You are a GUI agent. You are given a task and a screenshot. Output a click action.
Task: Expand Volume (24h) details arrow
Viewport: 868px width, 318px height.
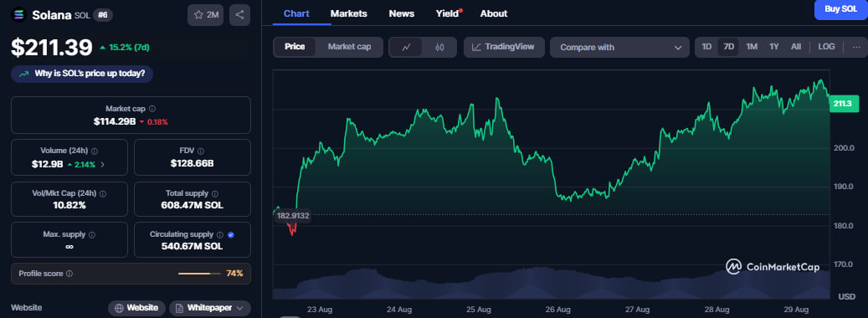point(102,164)
